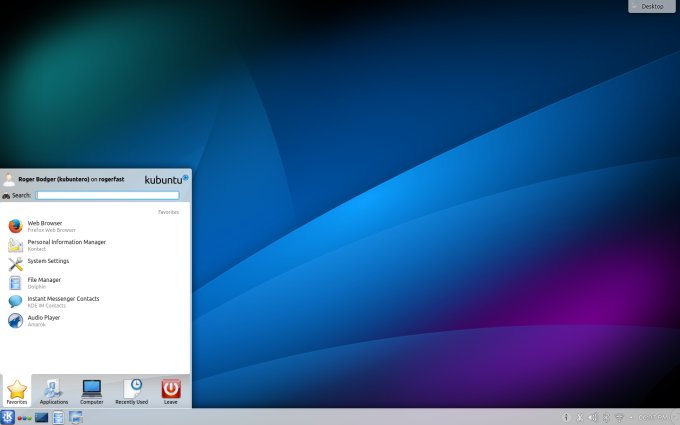Open the Leave tab
Screen dimensions: 680x425
point(171,392)
